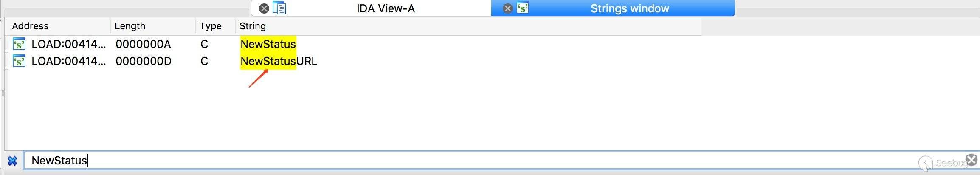Screen dimensions: 980x175
Task: Click the 0000000A length cell
Action: [143, 44]
